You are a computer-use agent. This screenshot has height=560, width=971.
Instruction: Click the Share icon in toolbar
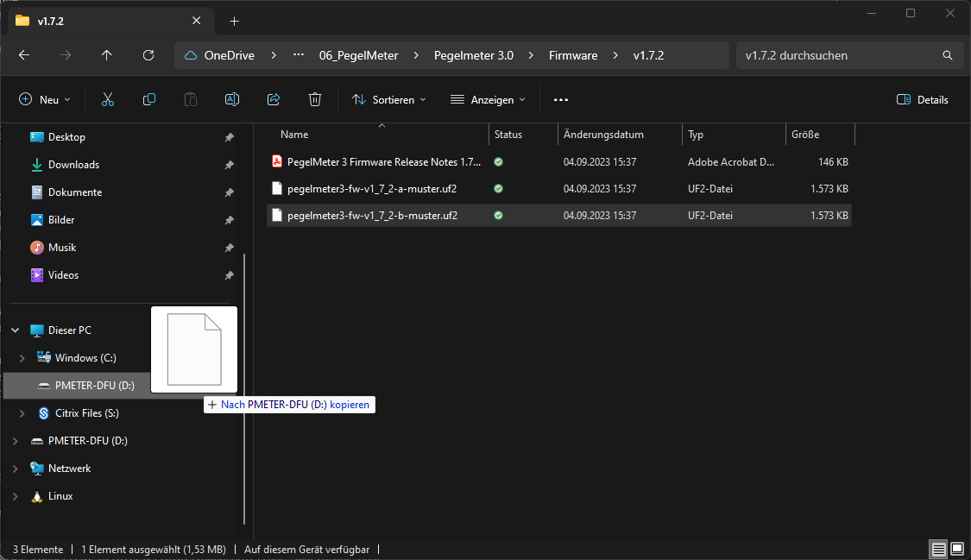[274, 99]
